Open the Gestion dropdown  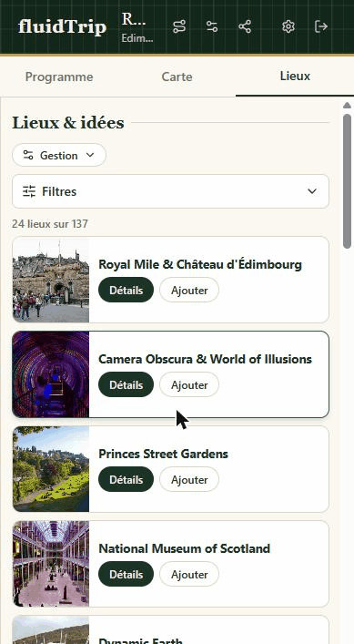point(59,155)
